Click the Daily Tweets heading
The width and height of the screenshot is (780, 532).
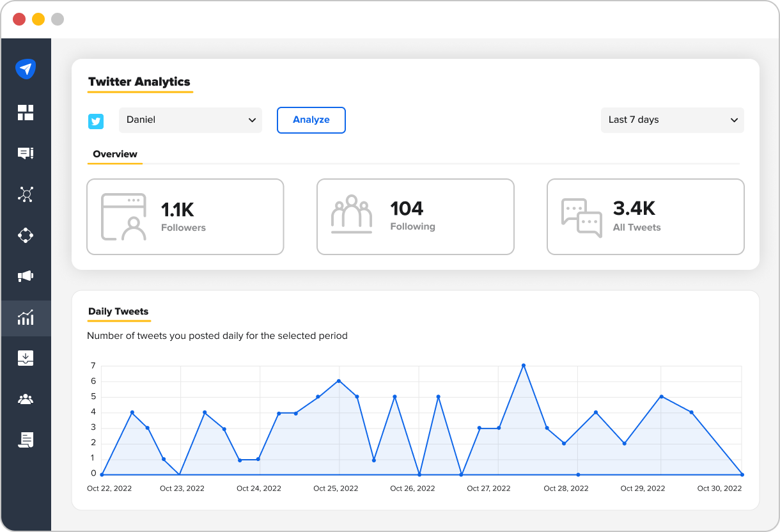[118, 311]
